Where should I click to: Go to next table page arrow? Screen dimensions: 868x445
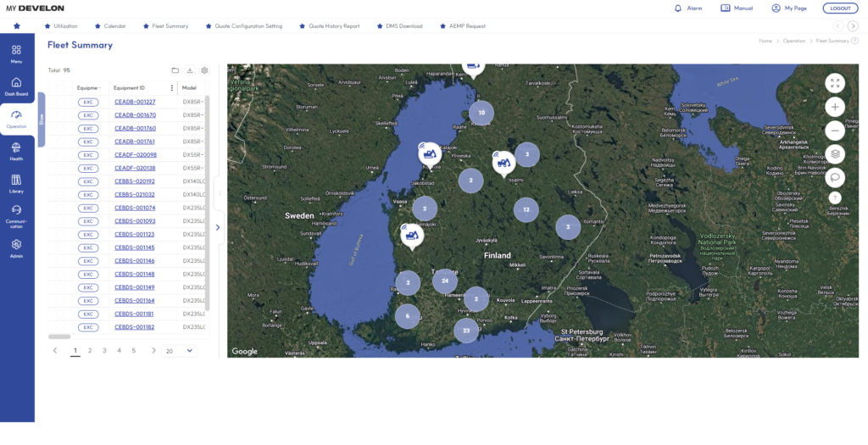154,351
